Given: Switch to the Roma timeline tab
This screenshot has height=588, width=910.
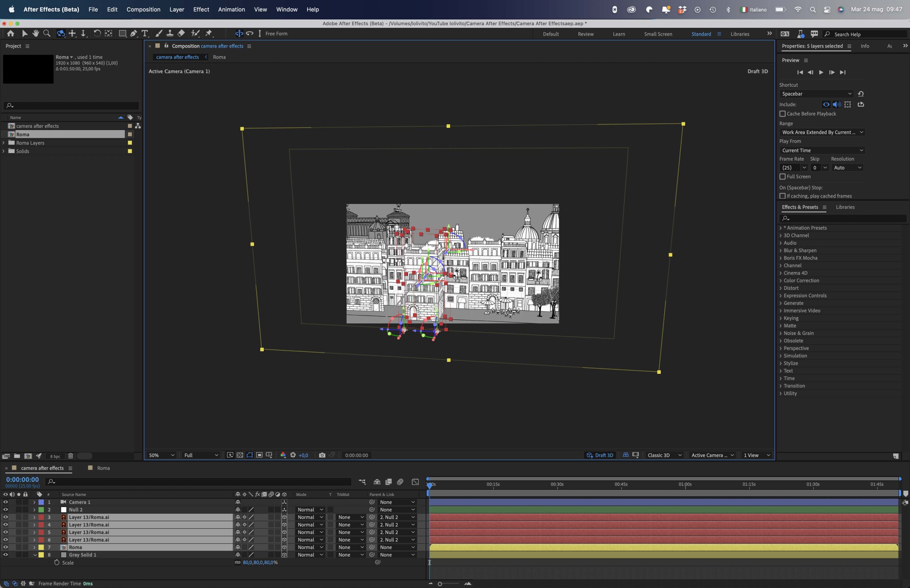Looking at the screenshot, I should click(103, 468).
